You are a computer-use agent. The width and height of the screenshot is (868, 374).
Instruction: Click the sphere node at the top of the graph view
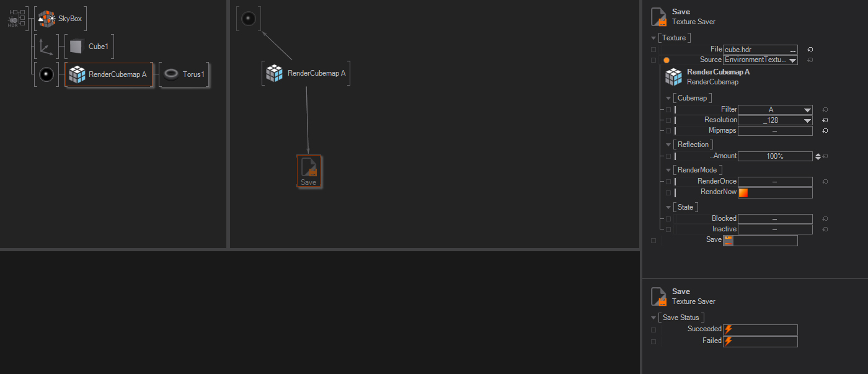[248, 19]
